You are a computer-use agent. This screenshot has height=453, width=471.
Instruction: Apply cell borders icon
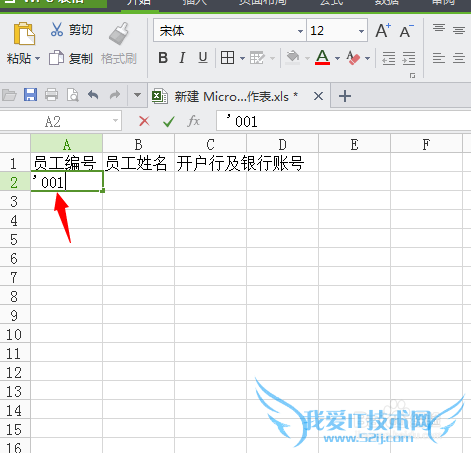pyautogui.click(x=227, y=58)
